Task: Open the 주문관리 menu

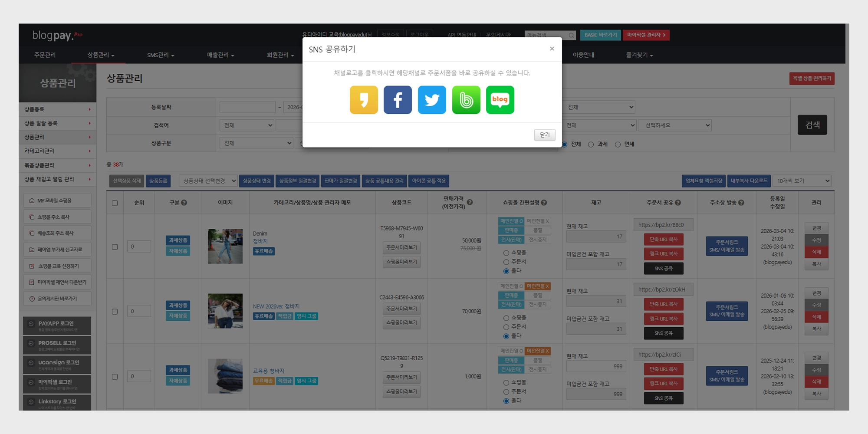Action: pyautogui.click(x=45, y=55)
